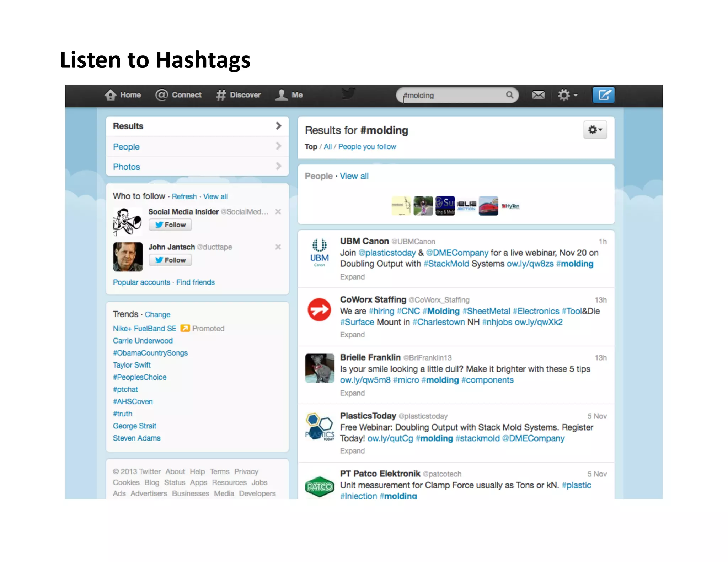Select the All results filter

[x=327, y=147]
